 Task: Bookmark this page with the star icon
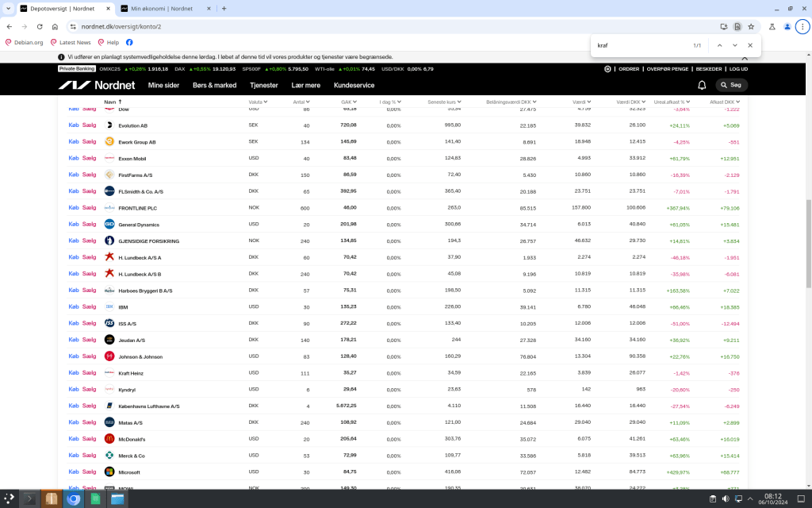click(x=751, y=26)
